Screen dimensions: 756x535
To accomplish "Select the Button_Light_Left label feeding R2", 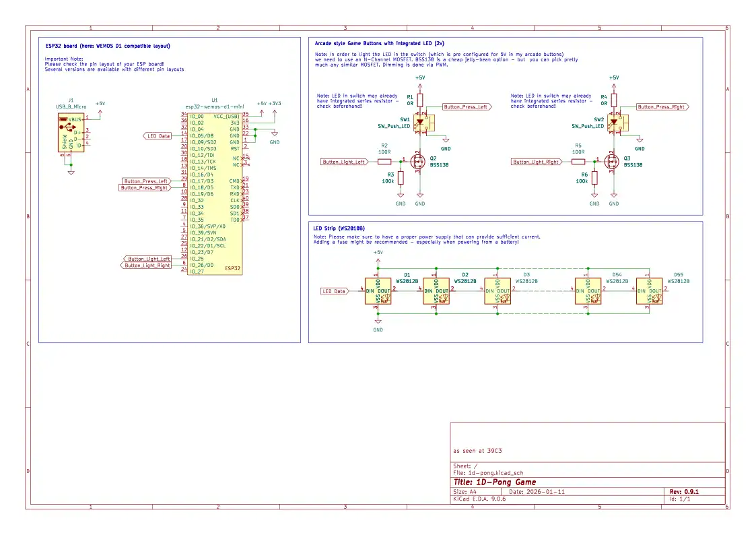I will 344,162.
